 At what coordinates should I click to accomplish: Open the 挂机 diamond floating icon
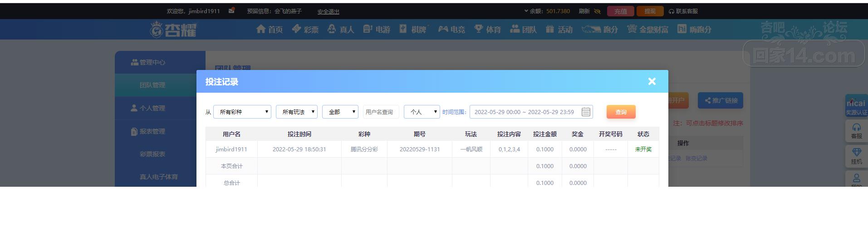856,156
